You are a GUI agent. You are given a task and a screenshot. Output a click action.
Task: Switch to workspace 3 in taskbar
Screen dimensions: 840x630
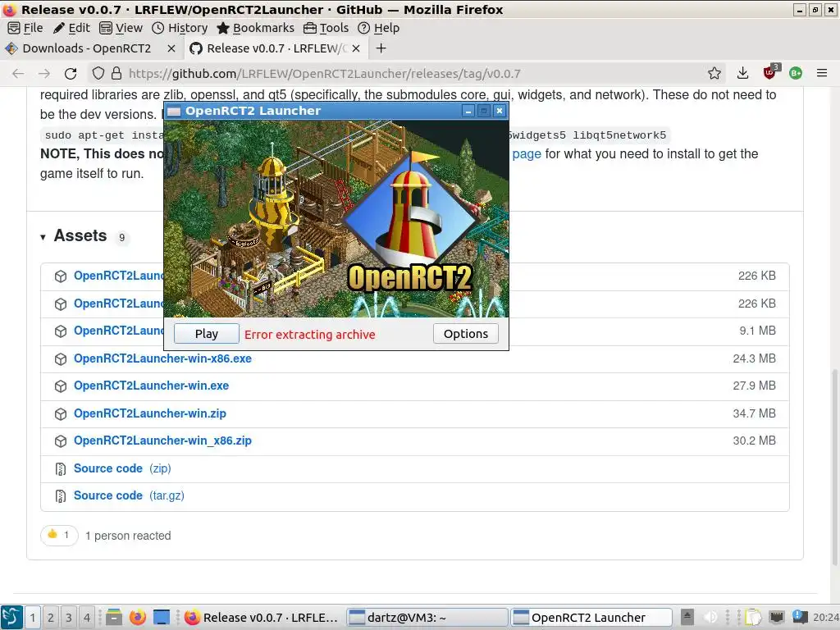tap(69, 618)
